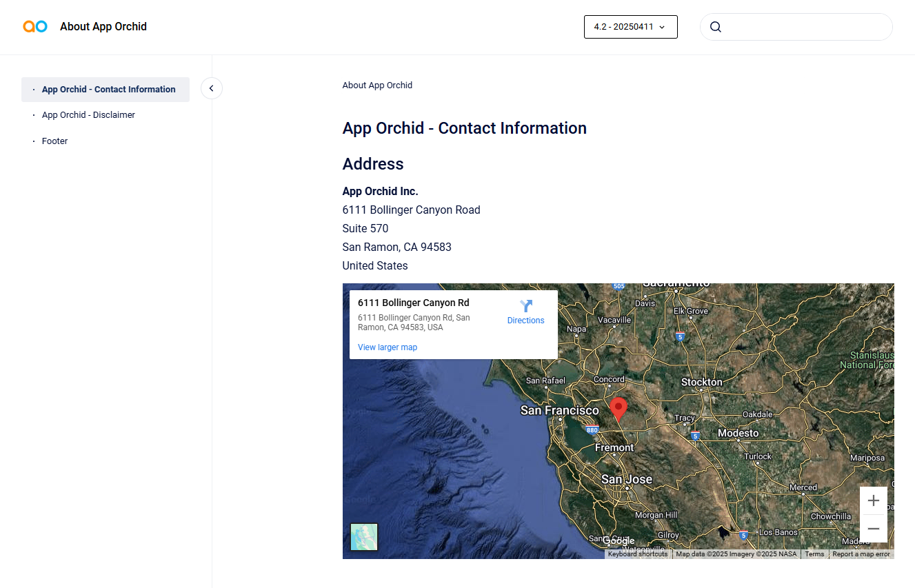Open map Keyboard shortcuts
915x588 pixels.
pyautogui.click(x=637, y=554)
